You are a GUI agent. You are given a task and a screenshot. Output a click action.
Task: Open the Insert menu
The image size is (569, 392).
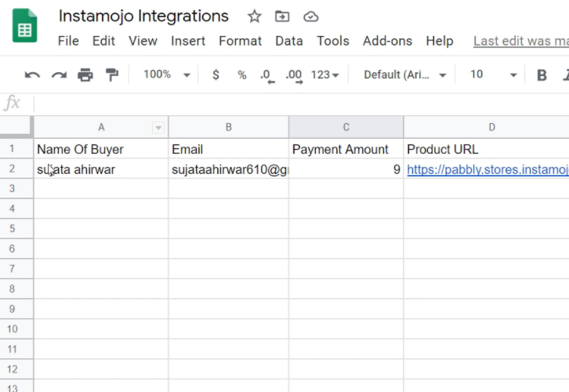coord(188,41)
